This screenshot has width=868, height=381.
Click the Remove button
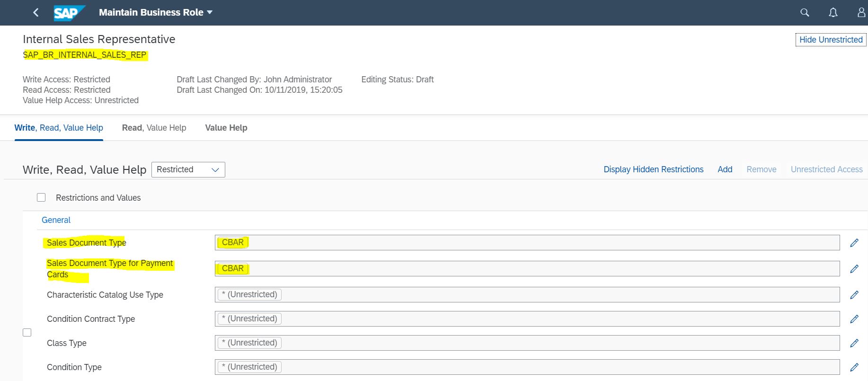coord(761,169)
